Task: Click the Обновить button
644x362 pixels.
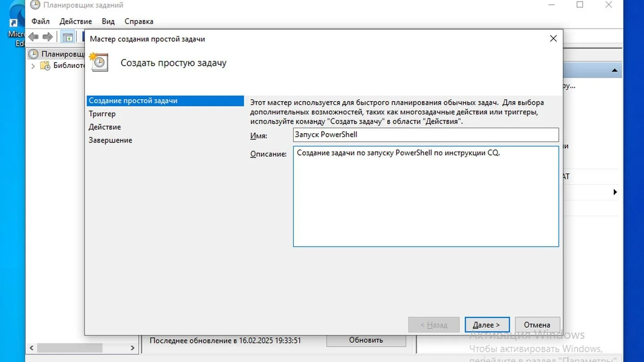Action: tap(366, 340)
